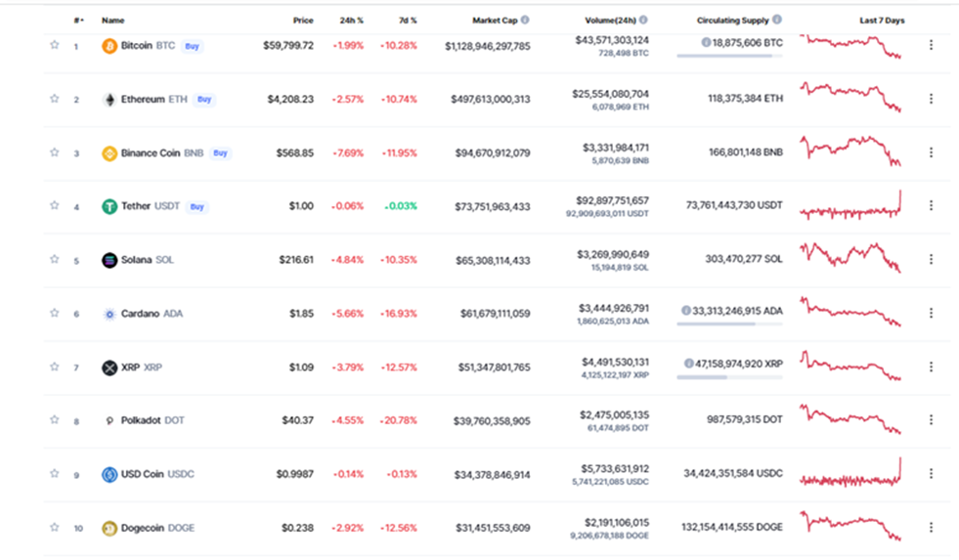Expand Cardano row options menu
Image resolution: width=959 pixels, height=560 pixels.
tap(931, 313)
